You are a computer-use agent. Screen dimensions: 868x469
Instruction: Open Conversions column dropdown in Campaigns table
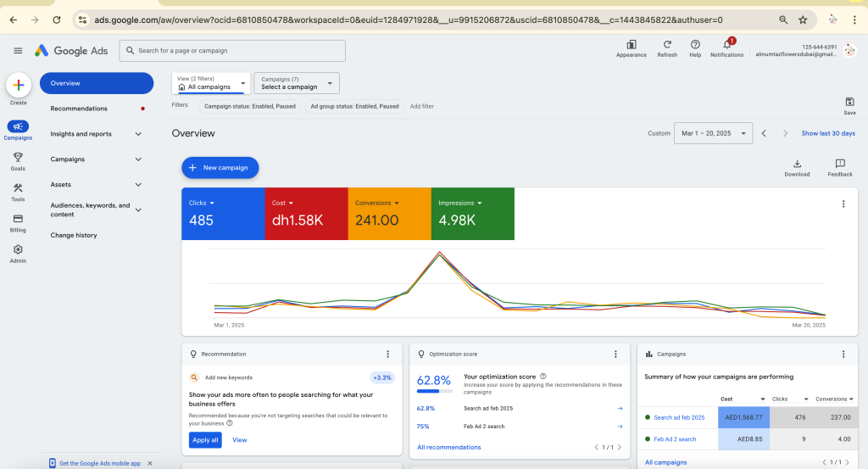click(851, 399)
